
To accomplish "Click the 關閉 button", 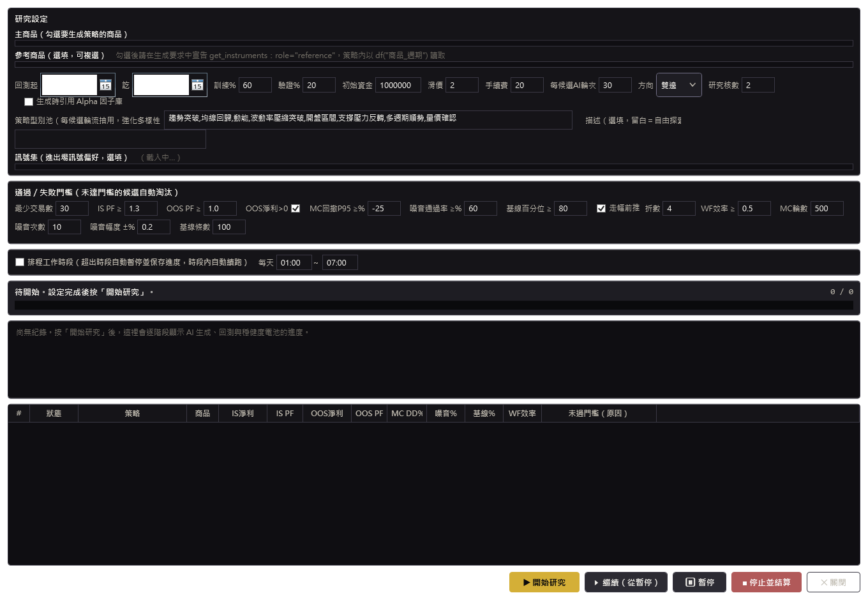I will (x=834, y=582).
